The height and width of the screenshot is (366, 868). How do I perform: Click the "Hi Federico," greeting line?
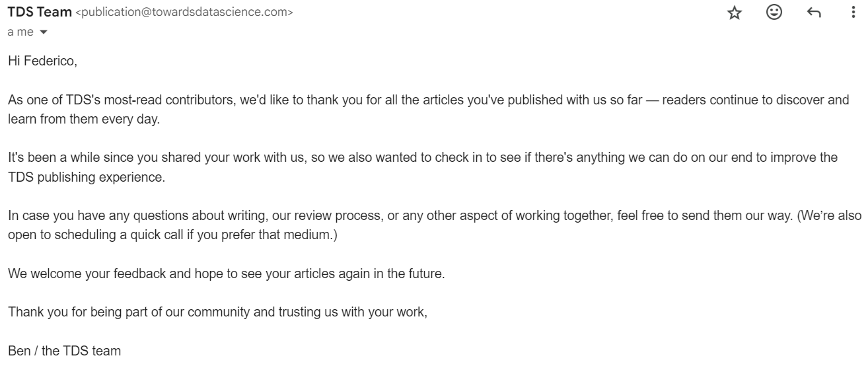(42, 61)
